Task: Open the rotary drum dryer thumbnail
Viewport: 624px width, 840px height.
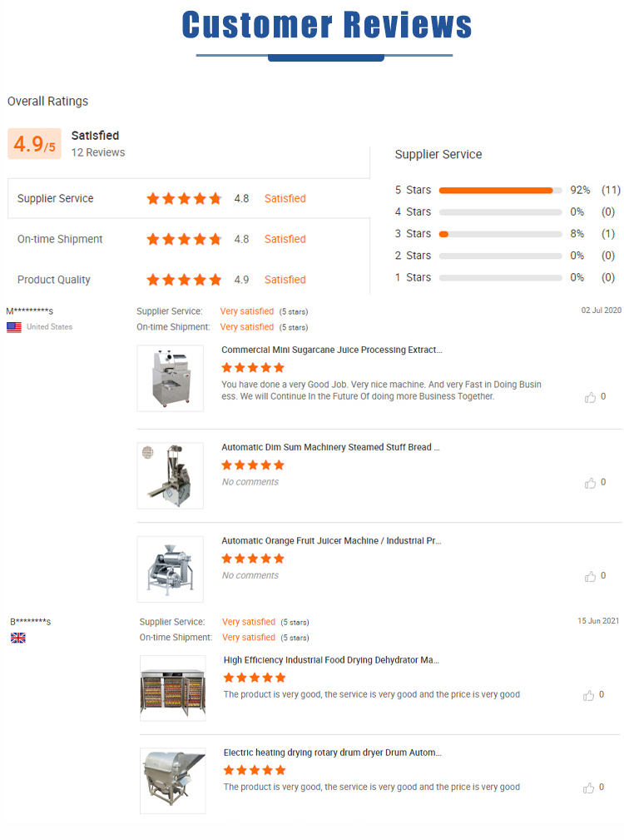Action: pos(173,781)
